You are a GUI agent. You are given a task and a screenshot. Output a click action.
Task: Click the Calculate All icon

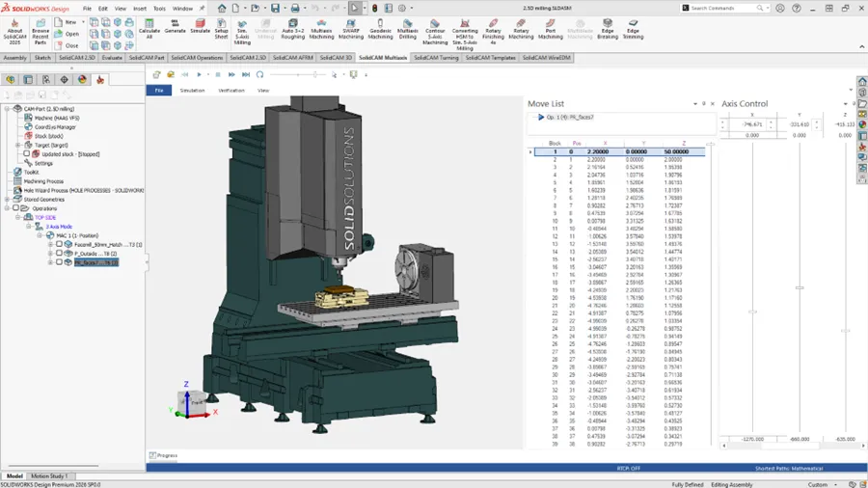point(149,29)
